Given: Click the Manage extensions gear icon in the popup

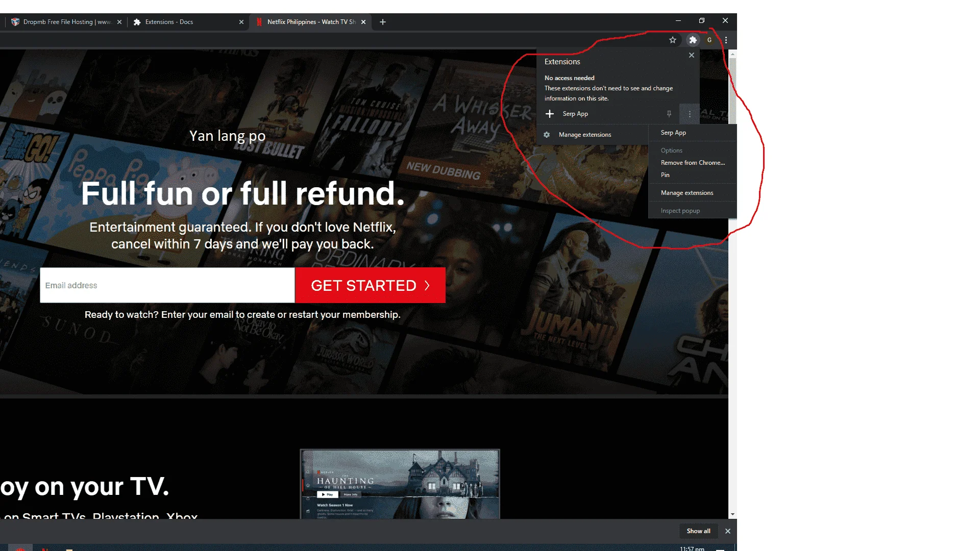Looking at the screenshot, I should [547, 135].
